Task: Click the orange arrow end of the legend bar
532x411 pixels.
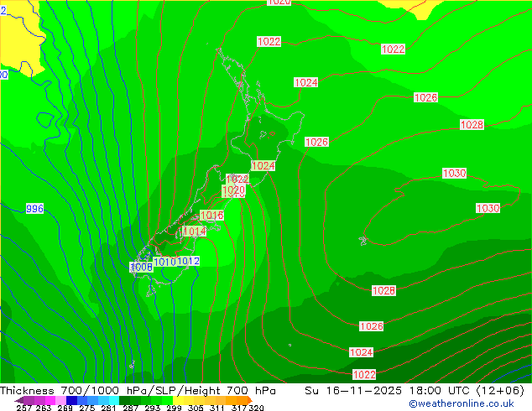Action: [250, 400]
